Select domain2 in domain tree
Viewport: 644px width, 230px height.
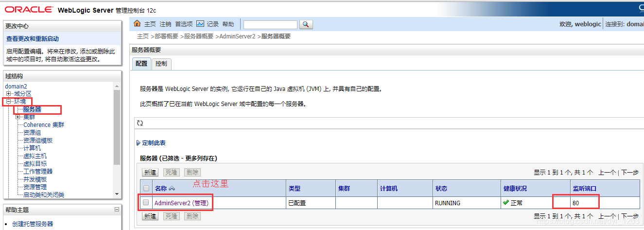(16, 86)
